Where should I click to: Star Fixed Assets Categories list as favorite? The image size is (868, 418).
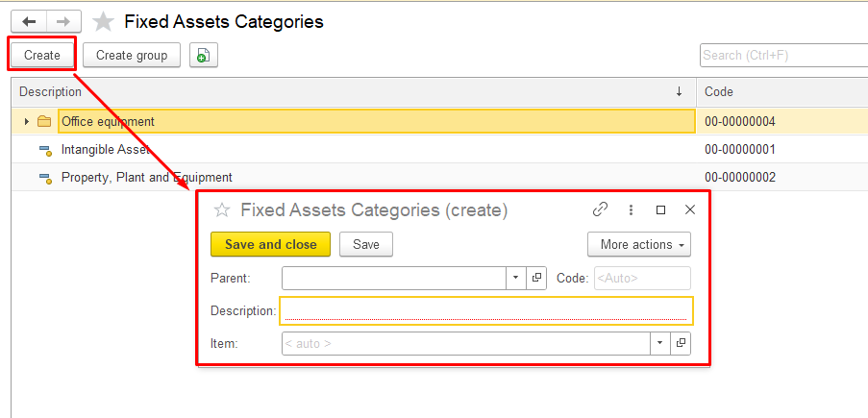pyautogui.click(x=103, y=22)
